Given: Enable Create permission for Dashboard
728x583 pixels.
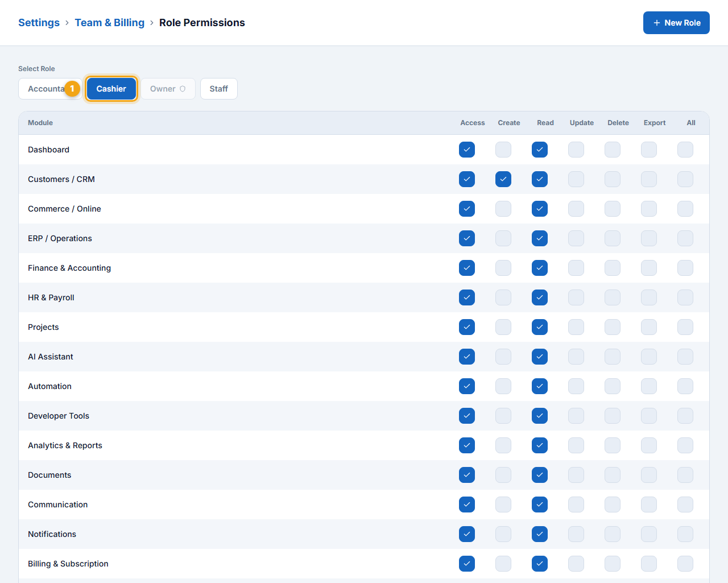Looking at the screenshot, I should (x=503, y=150).
